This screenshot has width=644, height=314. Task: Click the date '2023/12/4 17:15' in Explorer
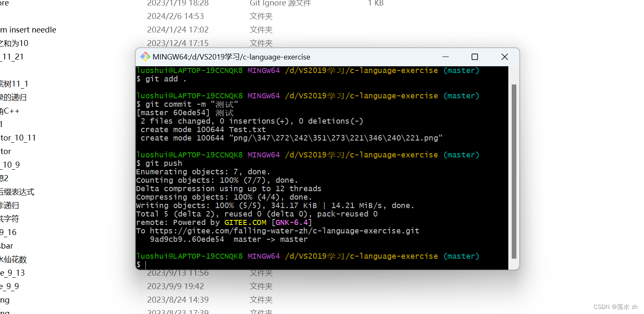click(178, 43)
